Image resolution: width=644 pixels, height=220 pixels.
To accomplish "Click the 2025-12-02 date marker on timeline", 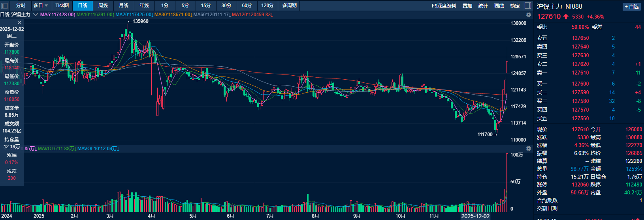I will (475, 216).
